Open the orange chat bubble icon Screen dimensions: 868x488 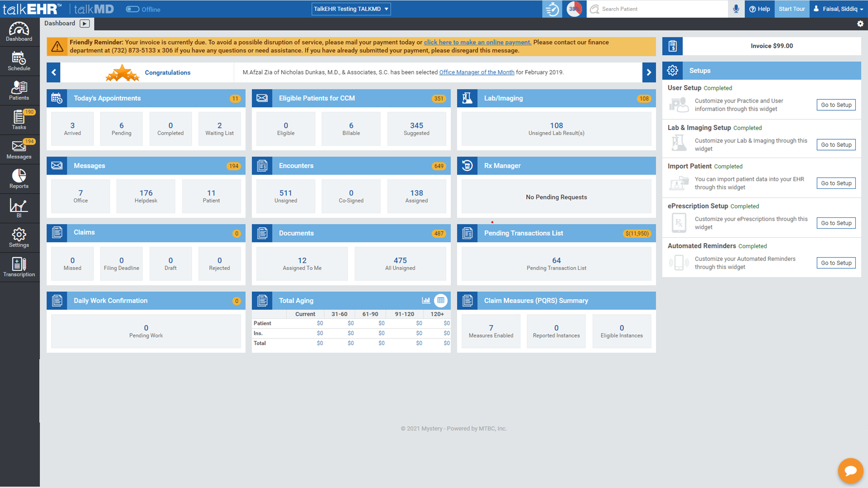click(850, 471)
